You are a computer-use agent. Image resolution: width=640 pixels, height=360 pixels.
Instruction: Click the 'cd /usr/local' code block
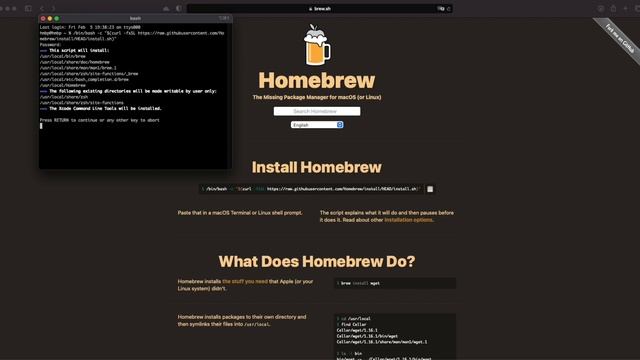(x=395, y=336)
